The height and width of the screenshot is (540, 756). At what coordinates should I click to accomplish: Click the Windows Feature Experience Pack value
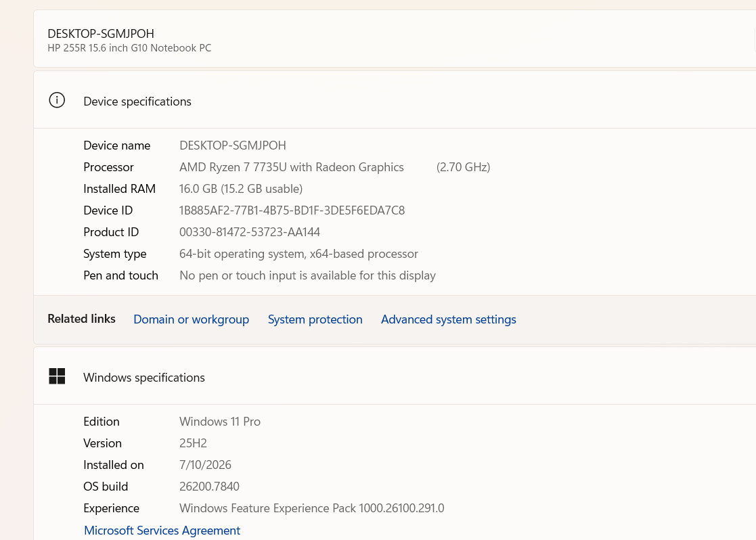pyautogui.click(x=311, y=508)
